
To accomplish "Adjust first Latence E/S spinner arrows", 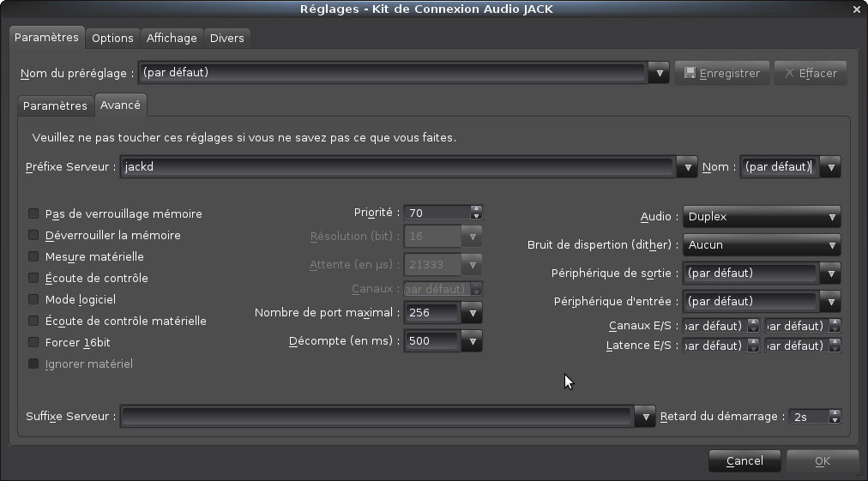I will [x=753, y=346].
